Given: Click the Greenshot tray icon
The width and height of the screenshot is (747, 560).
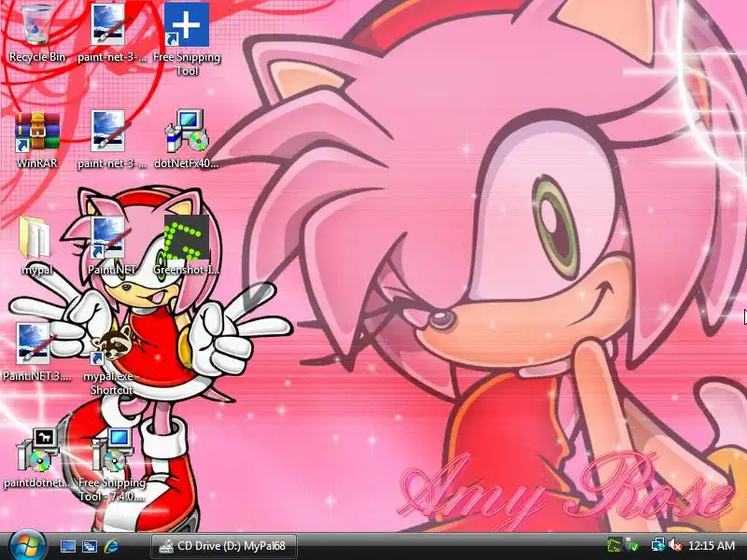Looking at the screenshot, I should pyautogui.click(x=614, y=545).
